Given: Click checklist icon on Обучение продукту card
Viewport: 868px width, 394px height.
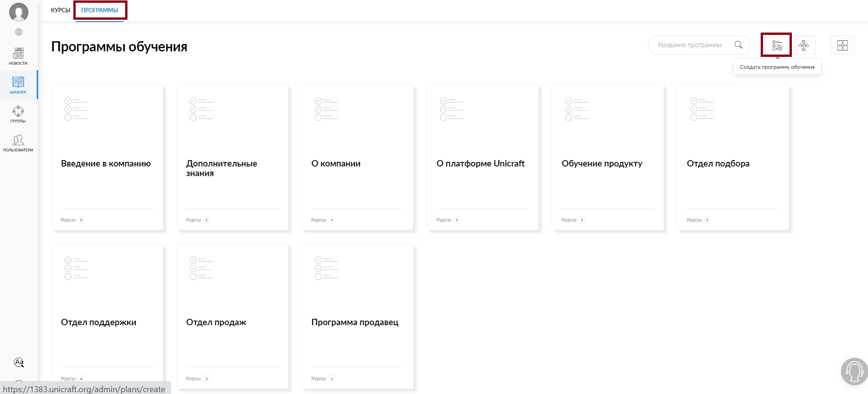Looking at the screenshot, I should pos(577,109).
